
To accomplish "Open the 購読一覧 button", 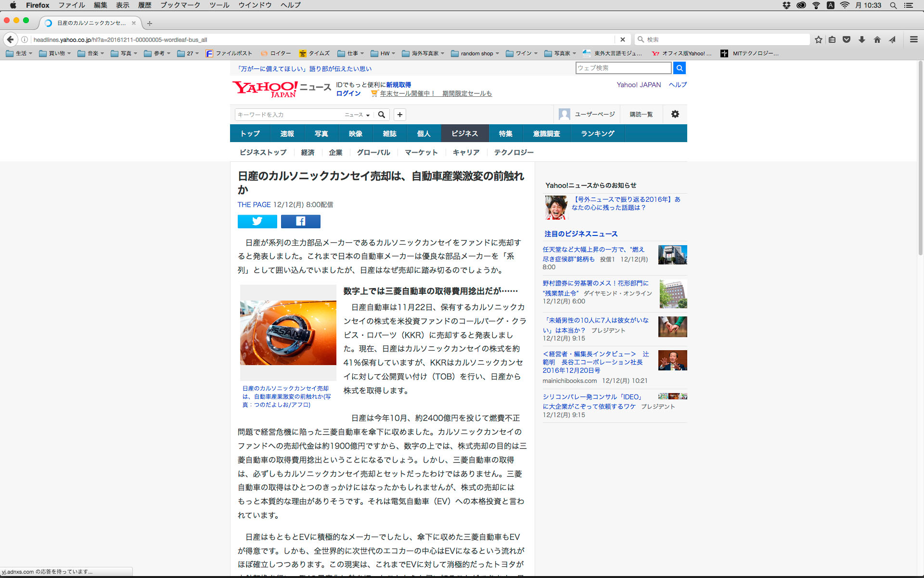I will [x=641, y=114].
